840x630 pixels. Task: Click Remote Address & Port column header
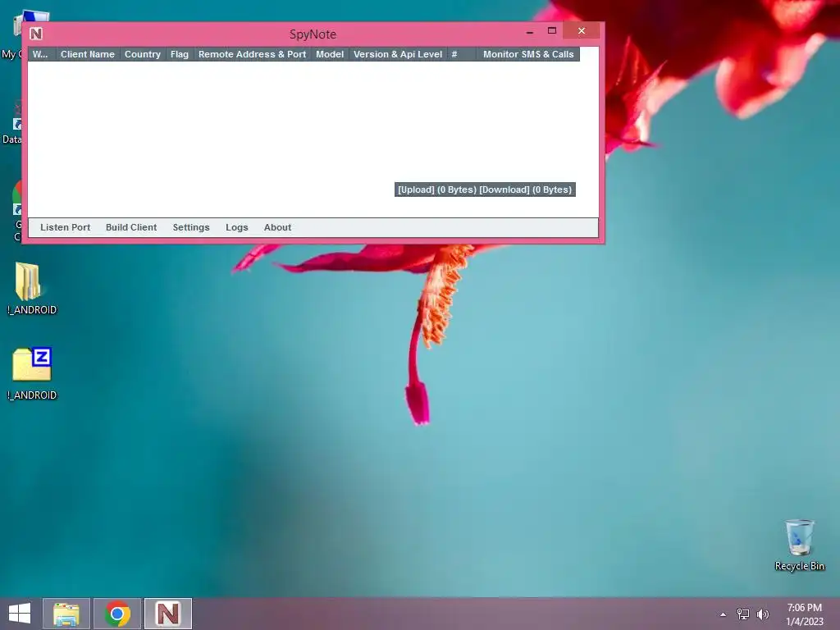point(253,54)
